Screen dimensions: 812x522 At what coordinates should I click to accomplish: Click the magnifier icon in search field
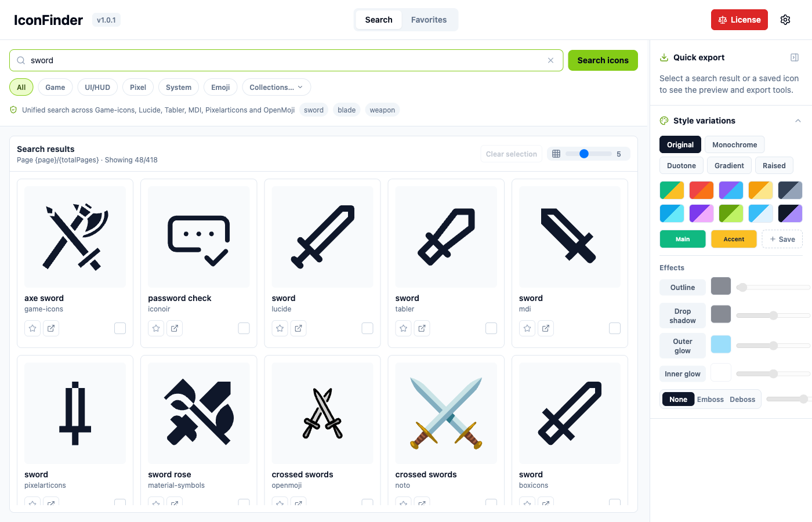[x=21, y=60]
